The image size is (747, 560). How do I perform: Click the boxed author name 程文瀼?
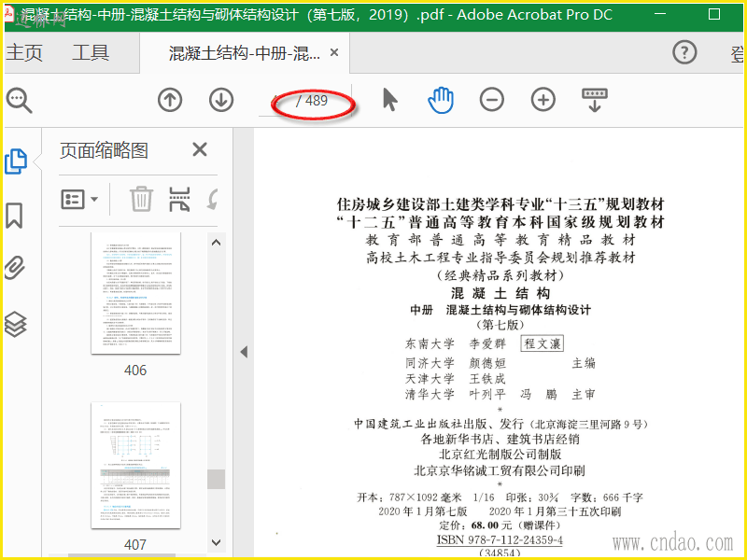coord(543,343)
